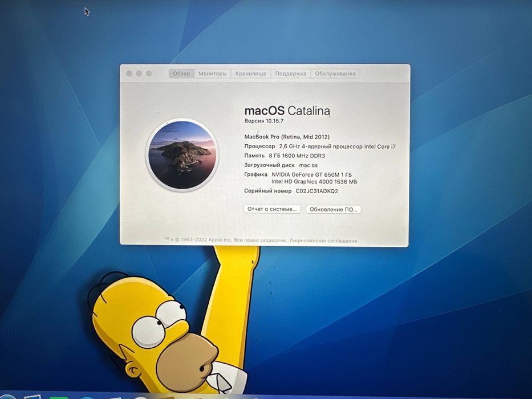Switch to the Обзор tab
The image size is (532, 399).
181,74
